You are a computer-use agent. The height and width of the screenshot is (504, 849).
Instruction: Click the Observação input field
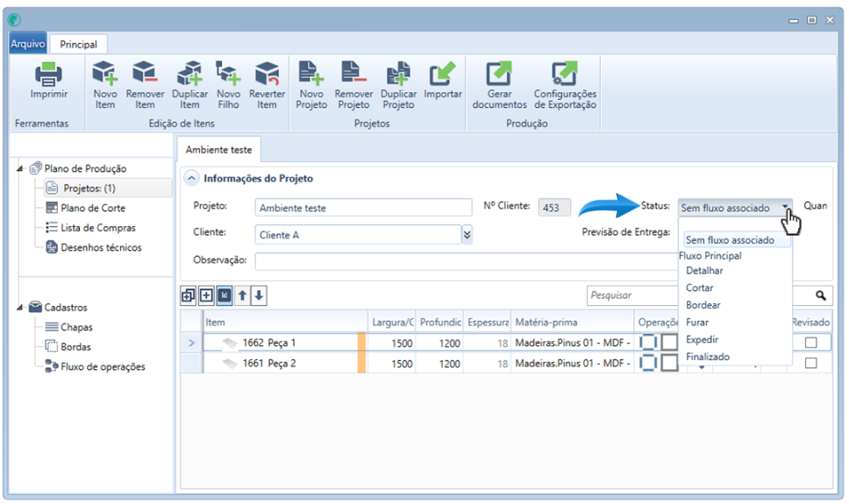466,261
